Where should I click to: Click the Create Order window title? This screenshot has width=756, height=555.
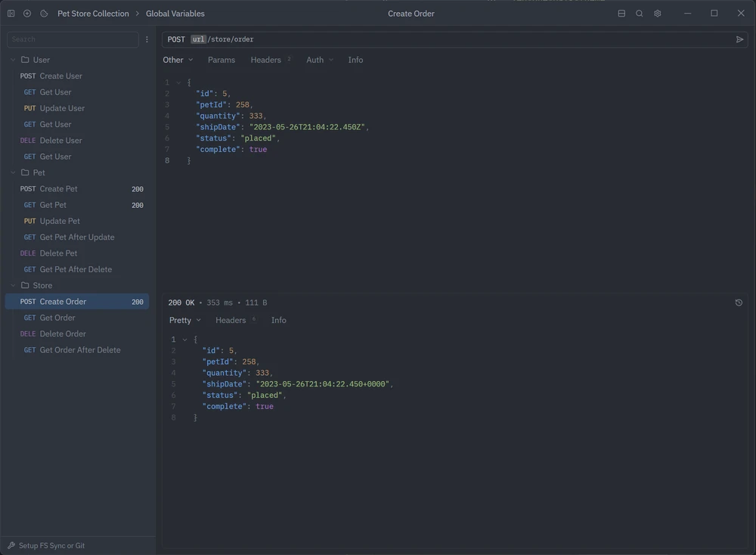(411, 14)
